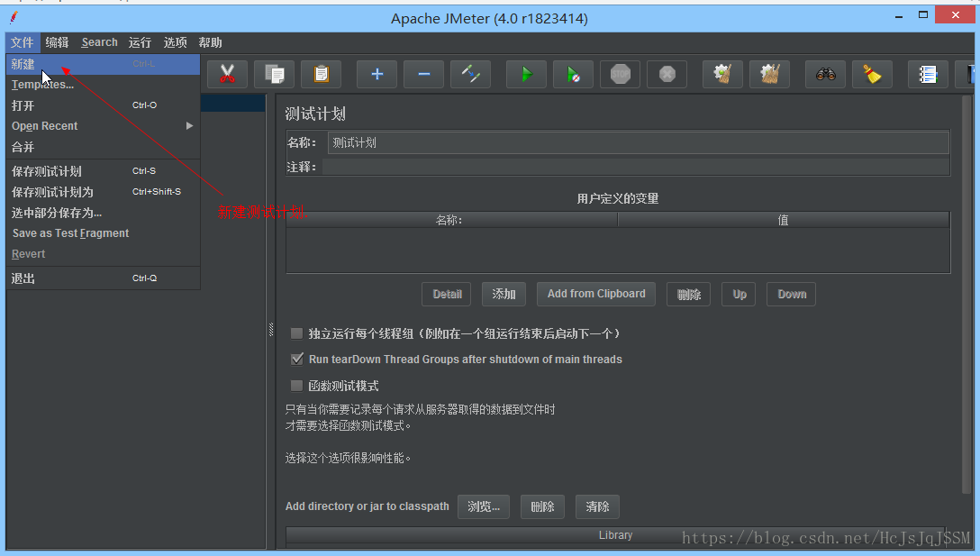Image resolution: width=980 pixels, height=556 pixels.
Task: Click the 值 column header
Action: click(784, 220)
